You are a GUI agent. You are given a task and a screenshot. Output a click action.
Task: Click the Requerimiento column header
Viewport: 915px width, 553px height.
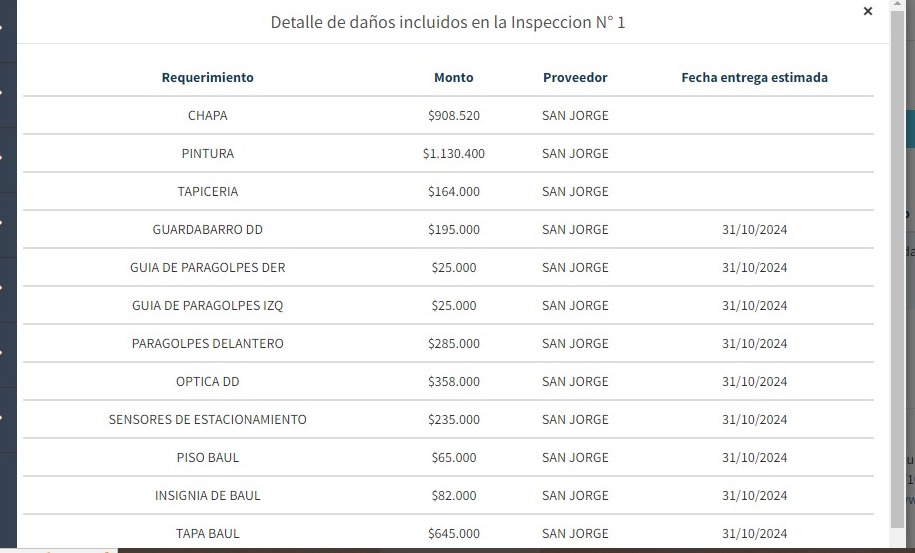pyautogui.click(x=208, y=77)
